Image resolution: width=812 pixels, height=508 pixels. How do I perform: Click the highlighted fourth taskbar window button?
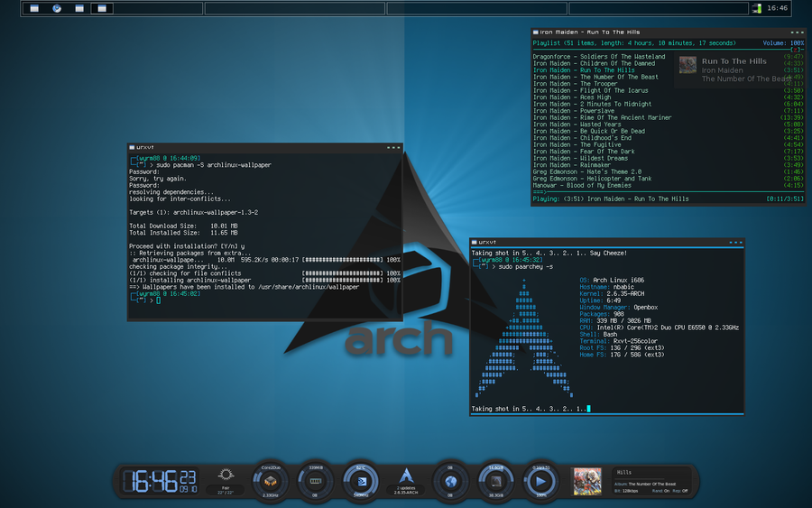pos(101,8)
